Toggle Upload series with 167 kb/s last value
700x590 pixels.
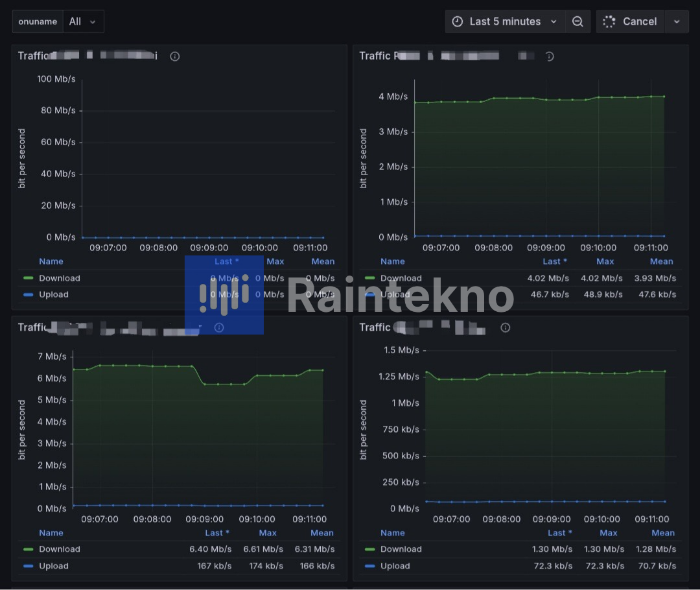tap(53, 566)
